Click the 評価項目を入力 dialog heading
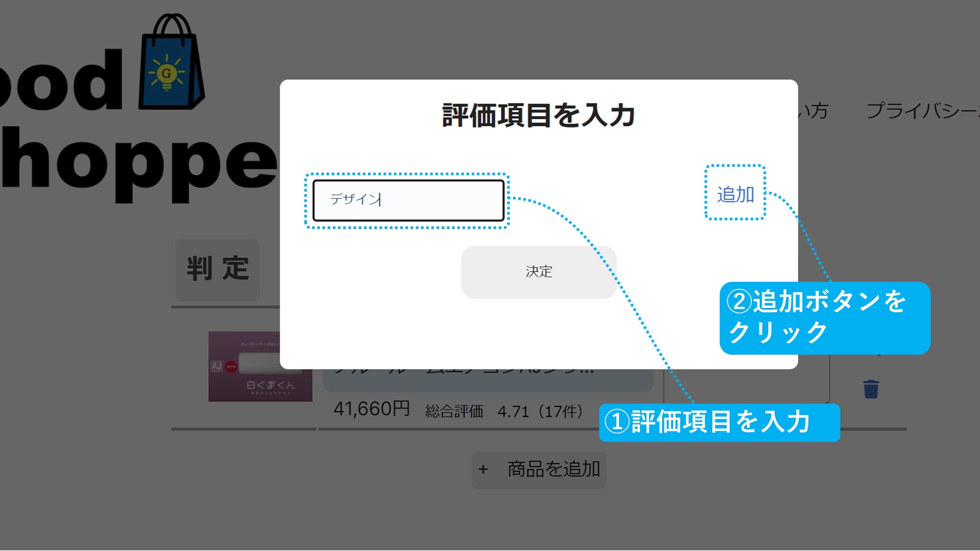Image resolution: width=980 pixels, height=551 pixels. click(x=538, y=115)
